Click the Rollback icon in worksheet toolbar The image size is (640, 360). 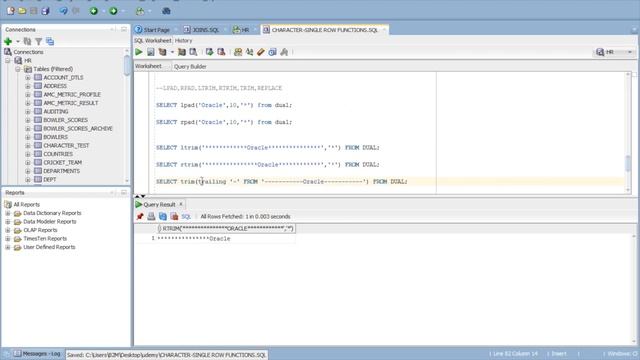point(221,52)
